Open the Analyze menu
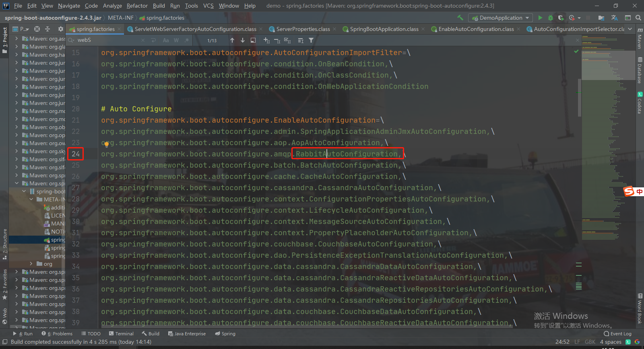Screen dimensions: 644x349 click(x=112, y=6)
